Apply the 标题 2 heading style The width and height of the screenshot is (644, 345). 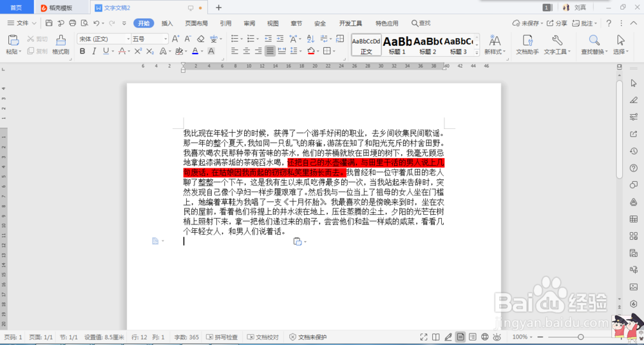pyautogui.click(x=428, y=45)
